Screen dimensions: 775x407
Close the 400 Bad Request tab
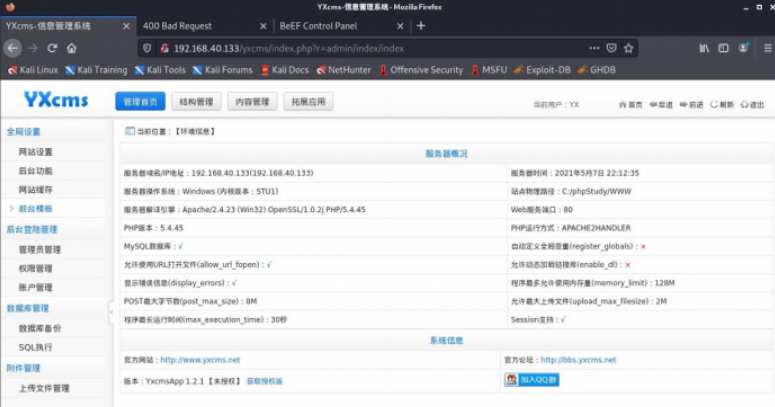pyautogui.click(x=263, y=26)
